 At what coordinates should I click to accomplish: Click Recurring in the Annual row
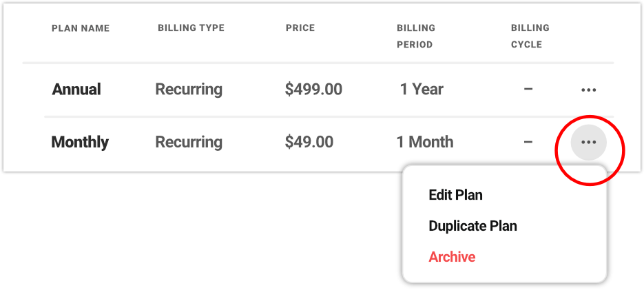click(x=189, y=90)
